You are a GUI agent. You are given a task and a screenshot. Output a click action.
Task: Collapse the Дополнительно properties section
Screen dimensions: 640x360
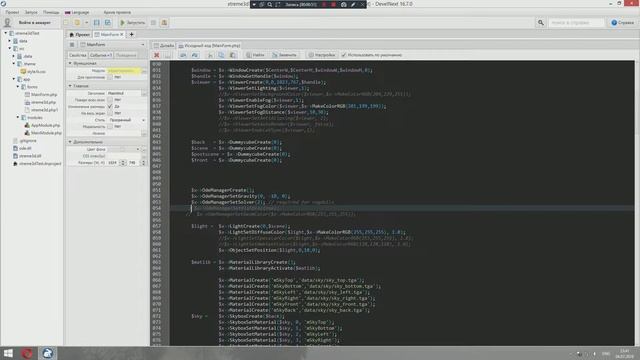(x=70, y=142)
